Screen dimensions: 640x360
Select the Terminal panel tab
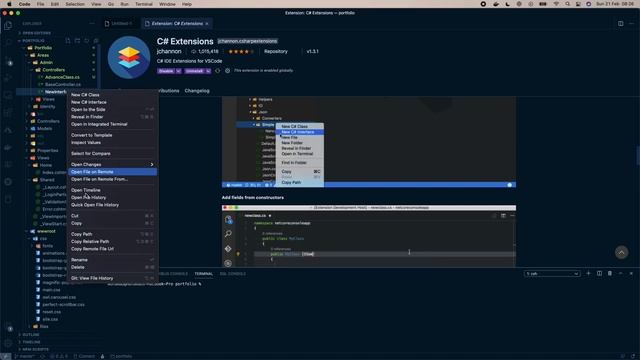coord(203,273)
